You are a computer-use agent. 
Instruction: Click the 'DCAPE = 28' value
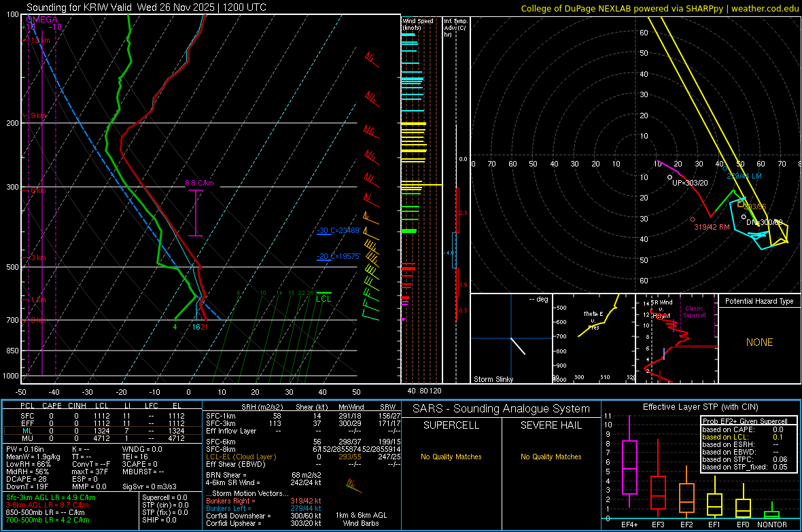click(x=26, y=479)
